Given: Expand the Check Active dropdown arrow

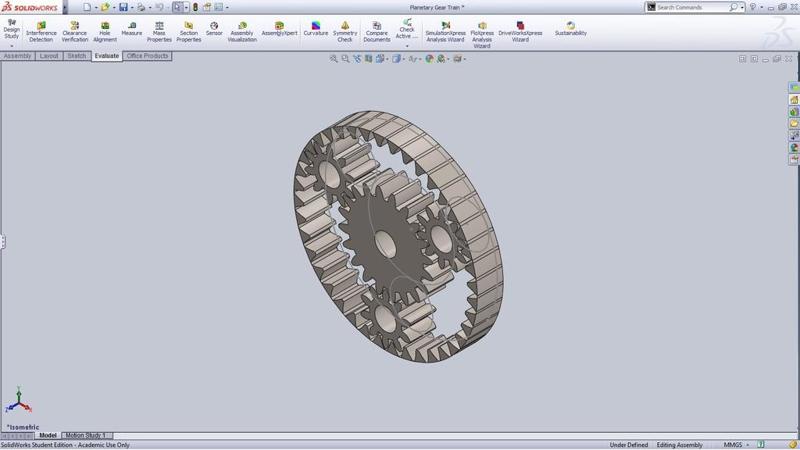Looking at the screenshot, I should coord(407,46).
